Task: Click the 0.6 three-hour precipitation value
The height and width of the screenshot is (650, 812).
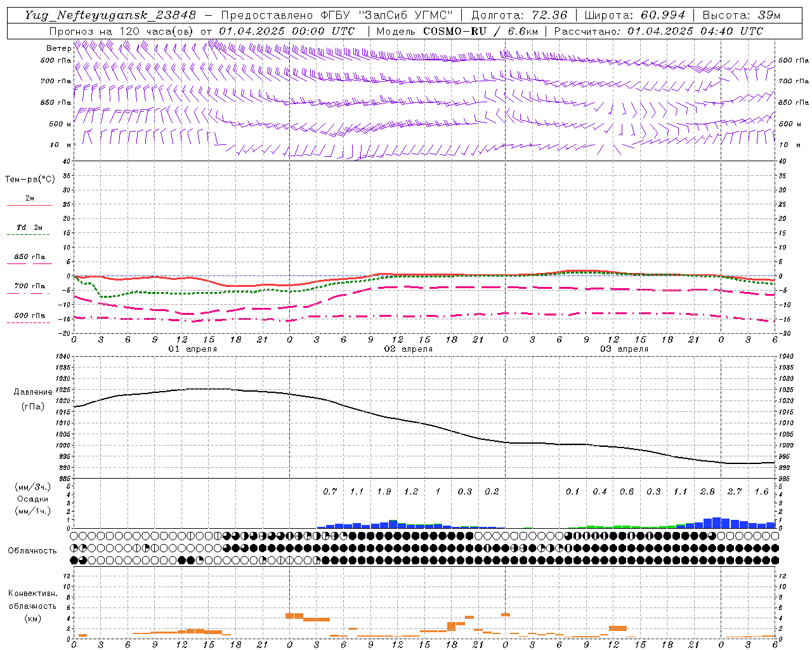Action: point(627,492)
